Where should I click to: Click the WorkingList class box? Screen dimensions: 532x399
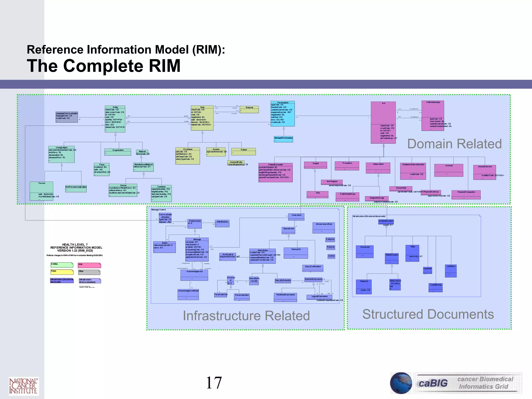pyautogui.click(x=332, y=182)
